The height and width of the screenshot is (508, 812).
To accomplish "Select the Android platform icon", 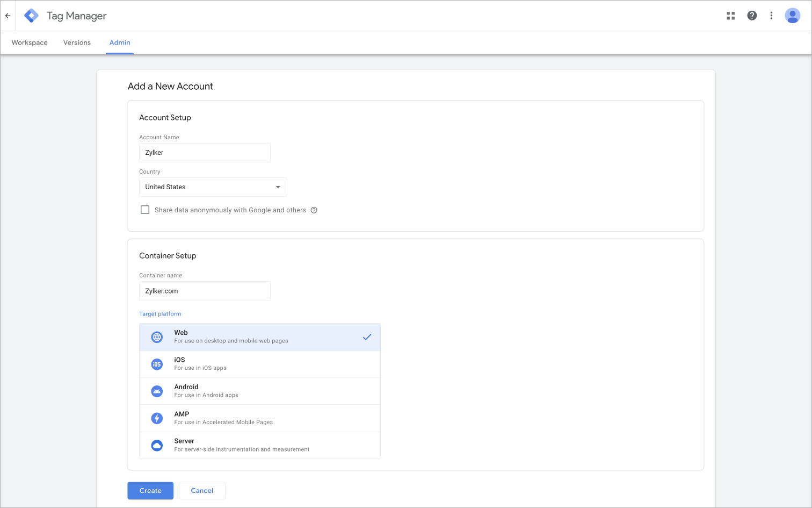I will pyautogui.click(x=157, y=391).
